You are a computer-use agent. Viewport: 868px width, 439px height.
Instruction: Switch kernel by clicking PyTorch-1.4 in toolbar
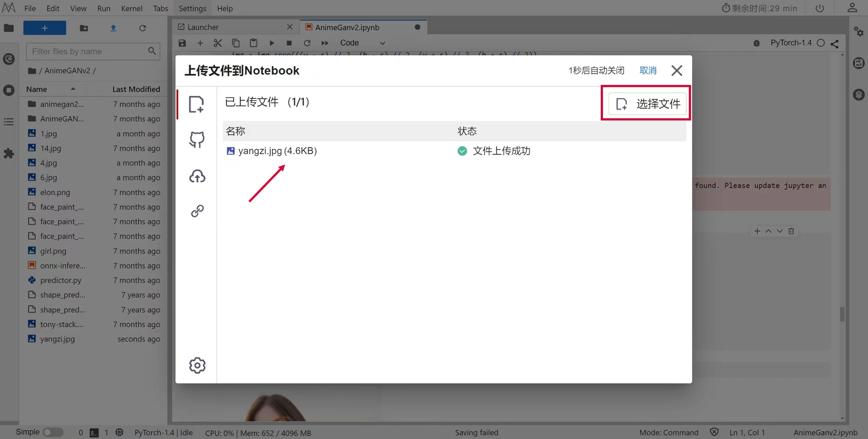point(791,42)
